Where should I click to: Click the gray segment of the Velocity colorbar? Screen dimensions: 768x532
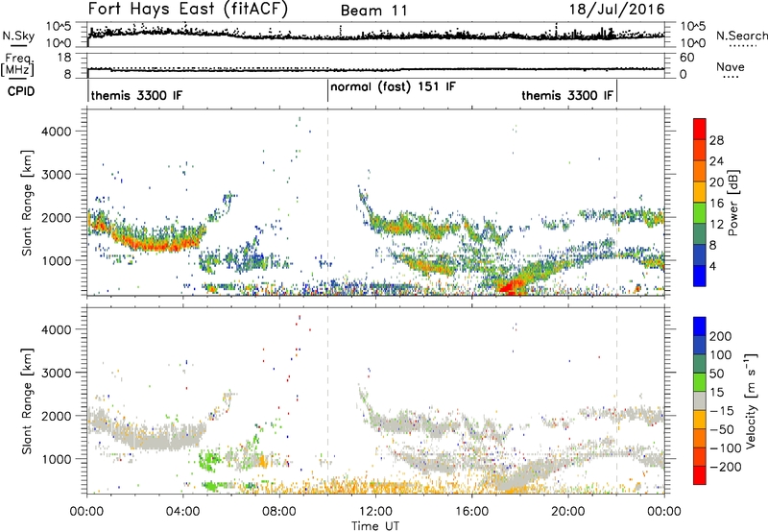[700, 400]
